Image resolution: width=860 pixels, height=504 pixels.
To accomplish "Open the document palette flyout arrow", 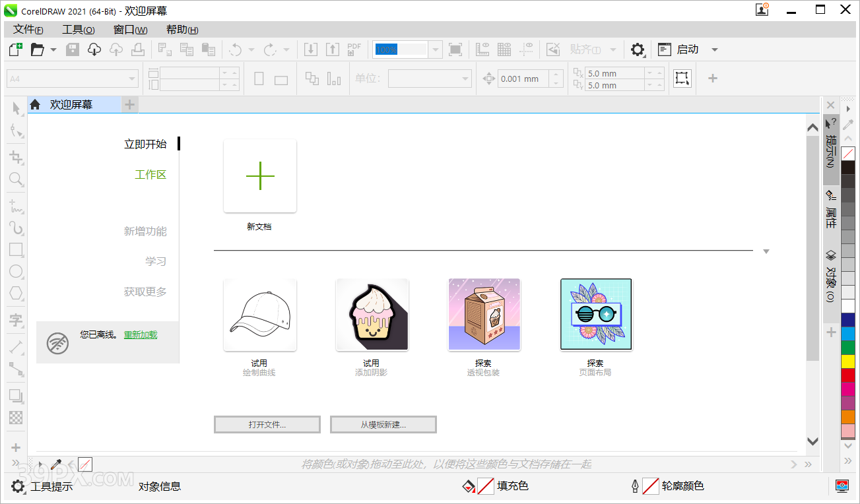I will pyautogui.click(x=40, y=464).
